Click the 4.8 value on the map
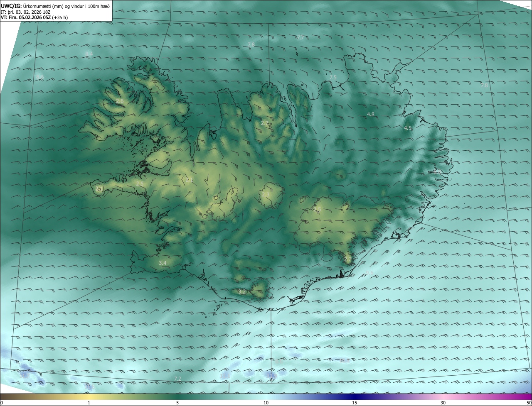The height and width of the screenshot is (406, 532). 371,114
